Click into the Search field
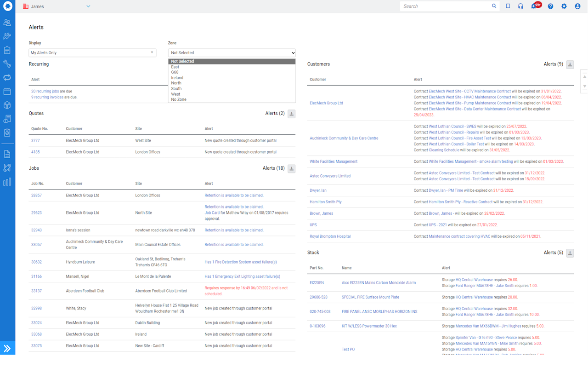This screenshot has height=368, width=588. click(445, 6)
